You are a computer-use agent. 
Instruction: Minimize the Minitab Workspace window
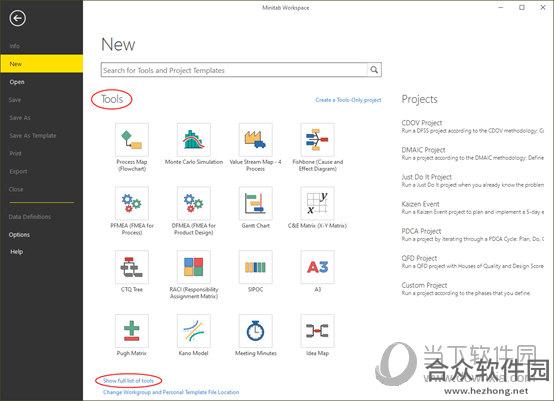tap(501, 7)
